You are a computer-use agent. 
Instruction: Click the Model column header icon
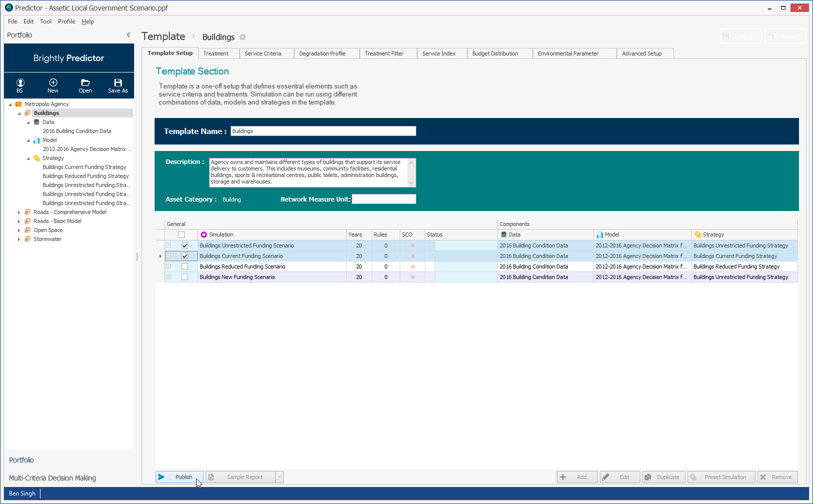[x=599, y=234]
